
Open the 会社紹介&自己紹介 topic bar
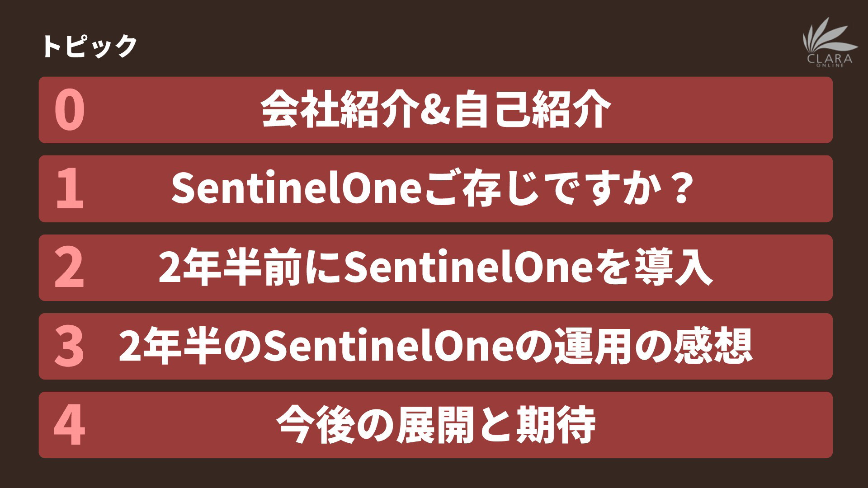[x=435, y=110]
